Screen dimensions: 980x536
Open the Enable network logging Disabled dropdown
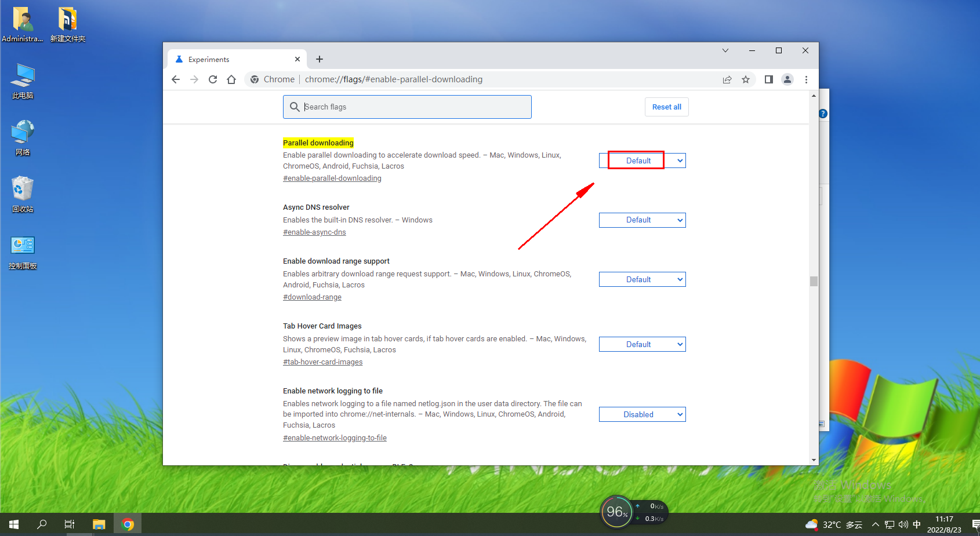click(x=643, y=414)
